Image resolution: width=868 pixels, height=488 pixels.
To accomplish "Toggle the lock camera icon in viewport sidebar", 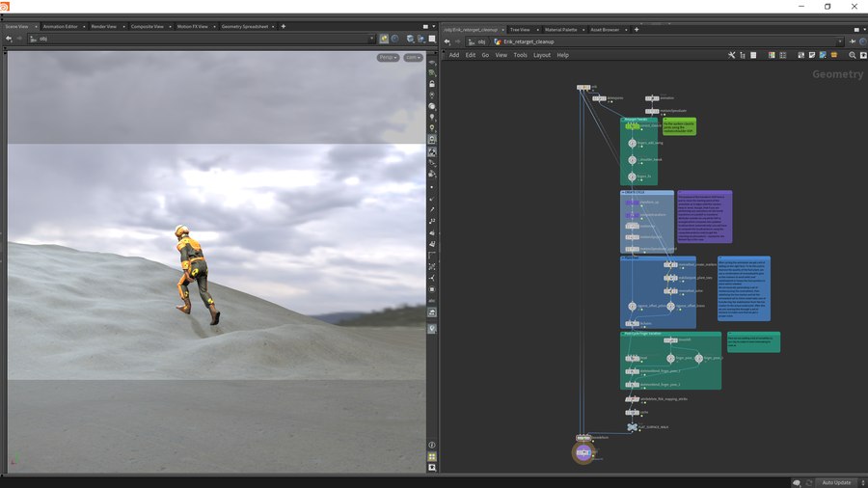I will point(432,84).
